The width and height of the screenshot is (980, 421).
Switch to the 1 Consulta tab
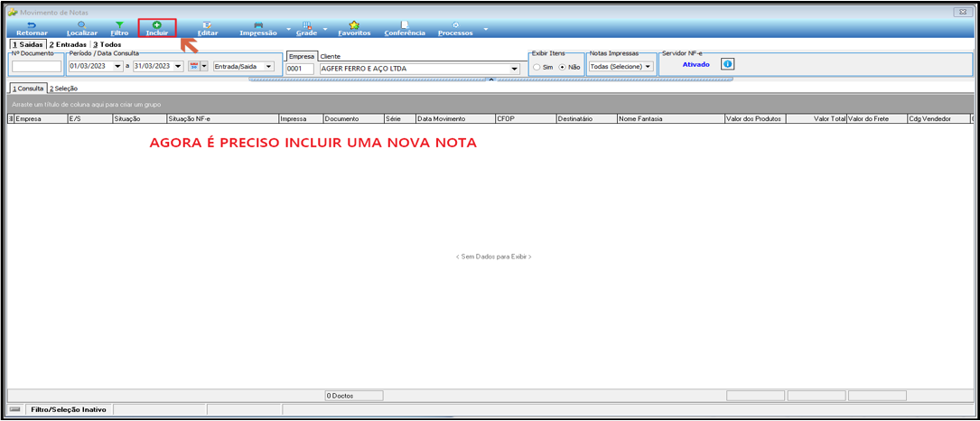click(x=27, y=89)
